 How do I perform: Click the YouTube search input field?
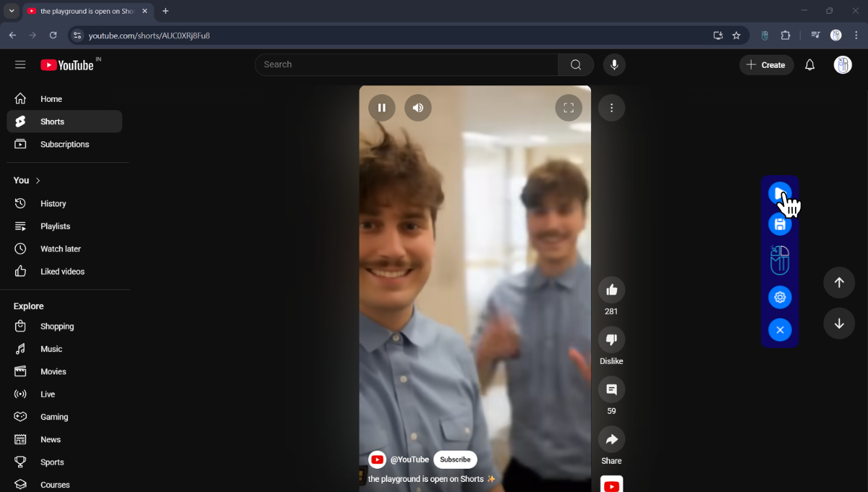pos(405,65)
